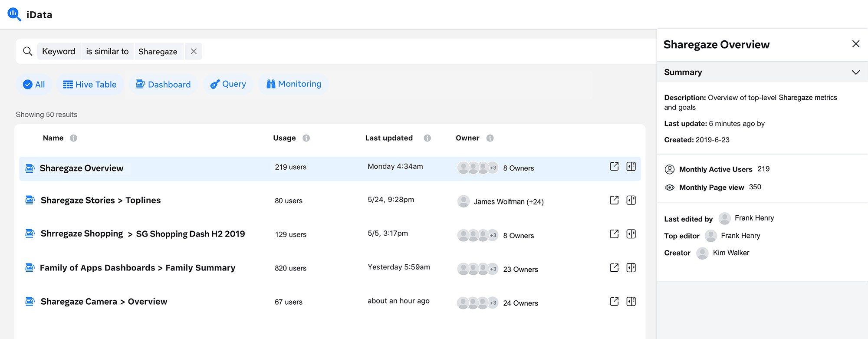Viewport: 868px width, 339px height.
Task: Show details panel for SG Shopping Dash
Action: tap(631, 234)
